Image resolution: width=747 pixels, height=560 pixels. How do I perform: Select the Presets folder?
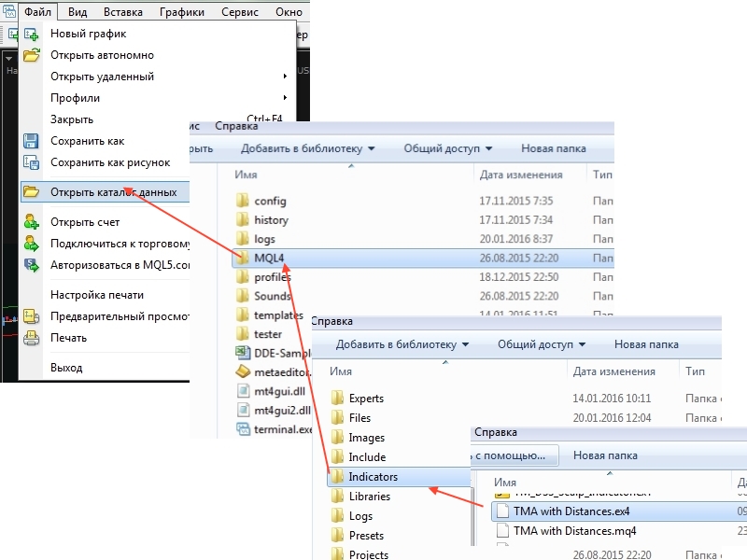(x=366, y=535)
